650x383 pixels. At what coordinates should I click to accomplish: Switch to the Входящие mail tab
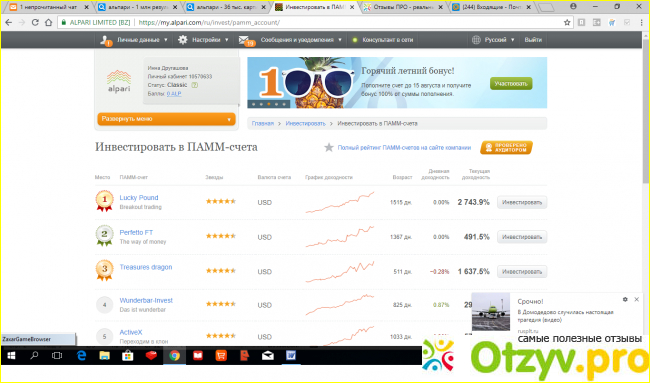click(x=492, y=7)
